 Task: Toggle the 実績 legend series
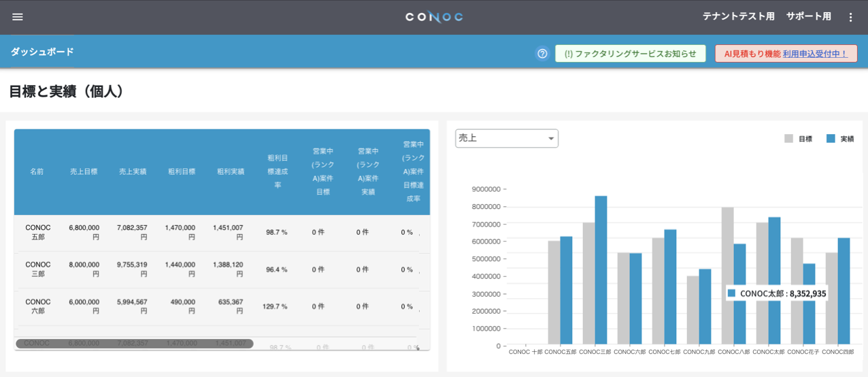(840, 139)
